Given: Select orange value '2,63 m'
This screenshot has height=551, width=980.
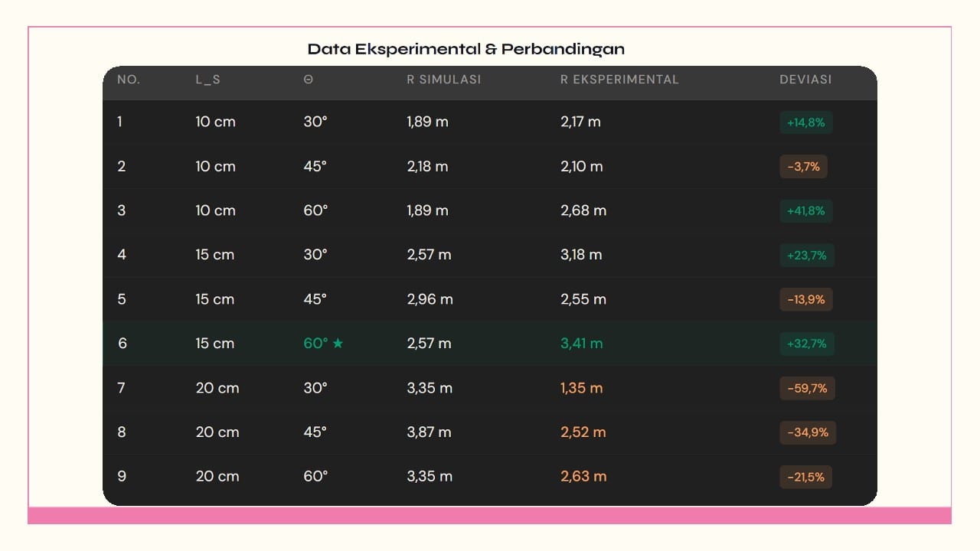Looking at the screenshot, I should (583, 477).
